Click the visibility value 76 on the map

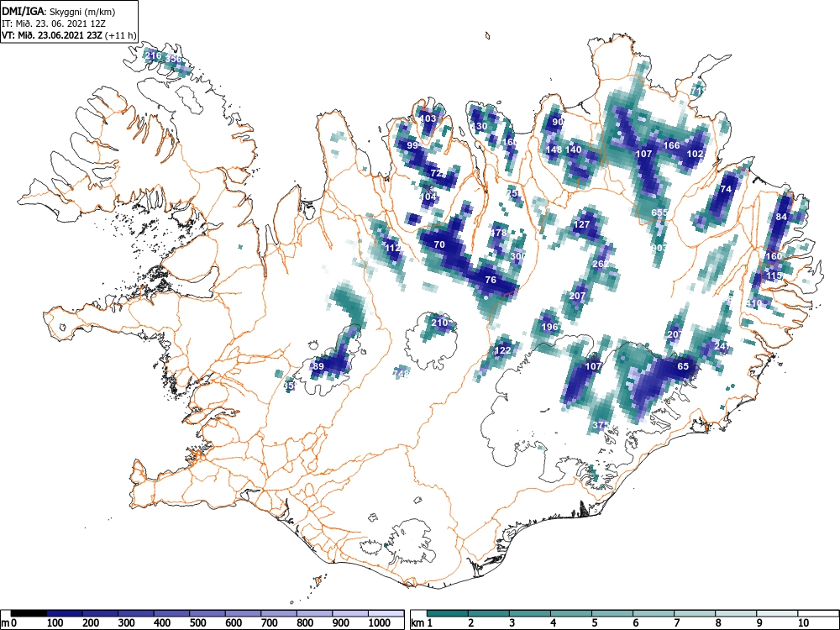(491, 280)
